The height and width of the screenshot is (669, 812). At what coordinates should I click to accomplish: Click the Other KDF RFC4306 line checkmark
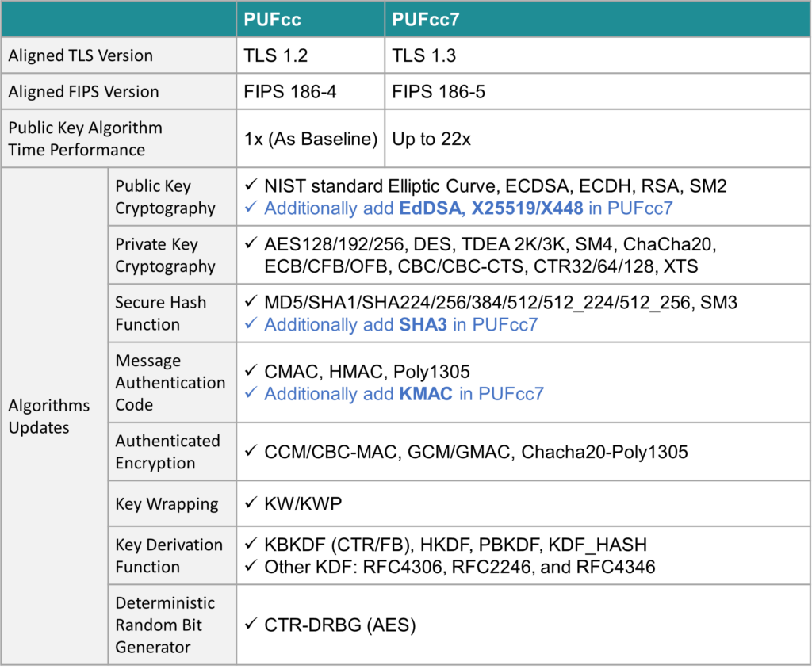point(251,567)
